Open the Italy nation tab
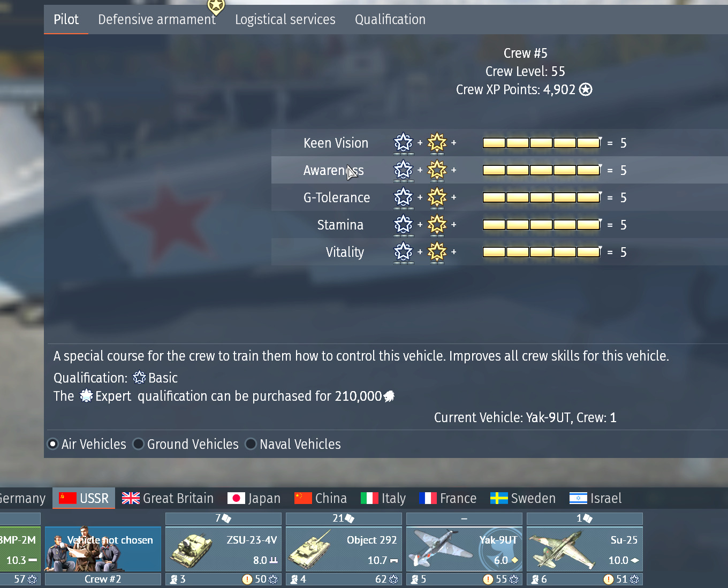Viewport: 728px width, 588px height. (383, 498)
